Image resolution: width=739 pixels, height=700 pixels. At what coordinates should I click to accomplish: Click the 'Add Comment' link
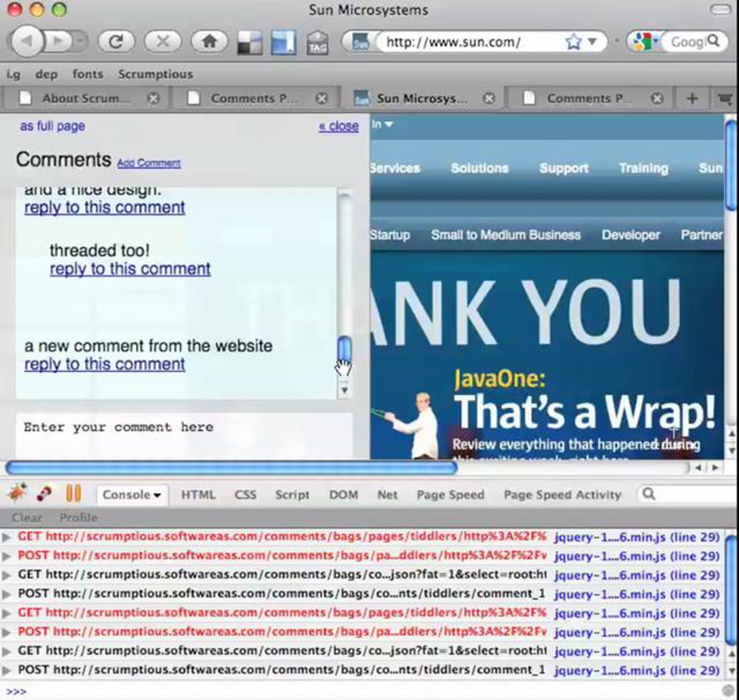coord(149,163)
